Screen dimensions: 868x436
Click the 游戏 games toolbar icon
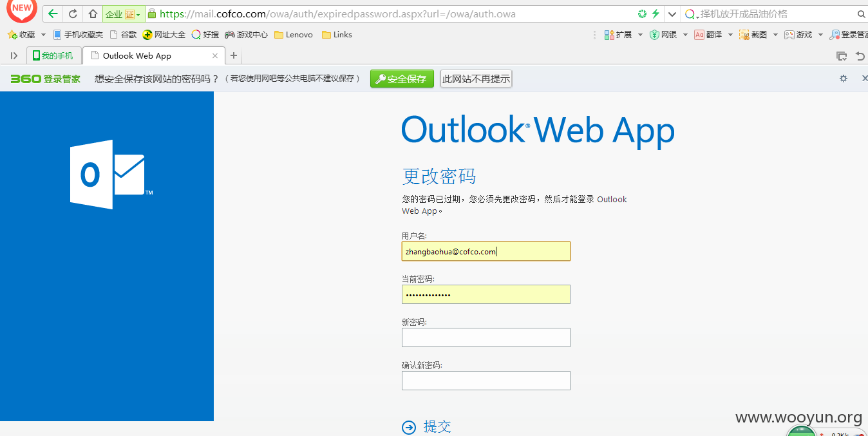[x=789, y=35]
